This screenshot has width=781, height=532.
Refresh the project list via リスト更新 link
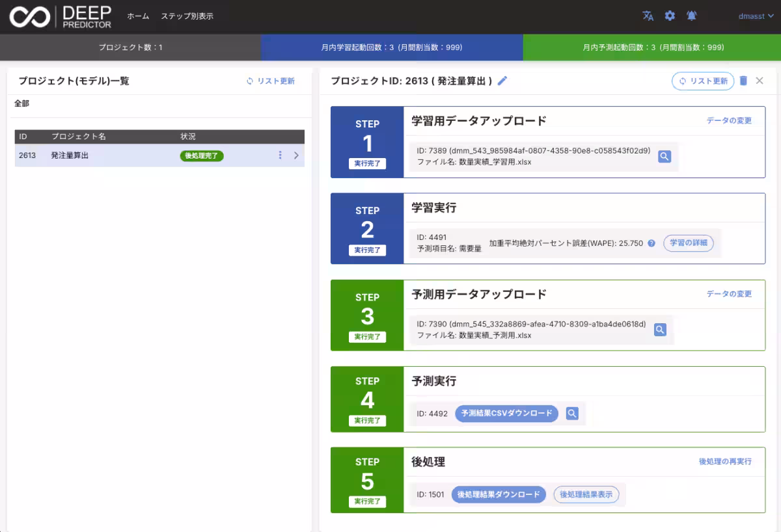(271, 81)
